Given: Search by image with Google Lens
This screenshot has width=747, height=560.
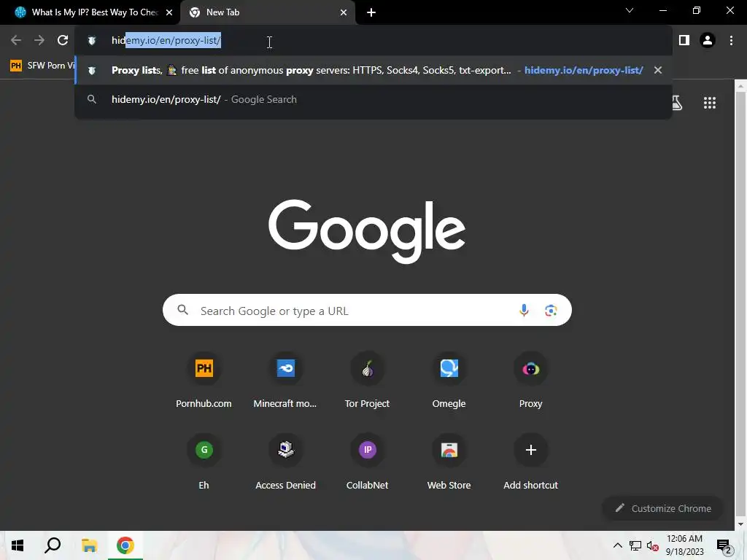Looking at the screenshot, I should (551, 311).
